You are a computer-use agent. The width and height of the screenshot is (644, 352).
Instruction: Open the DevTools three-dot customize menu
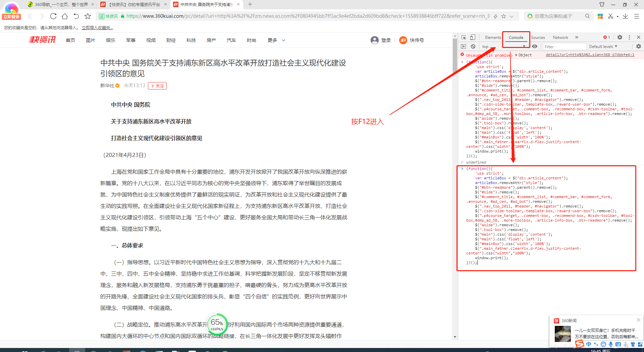[x=629, y=37]
